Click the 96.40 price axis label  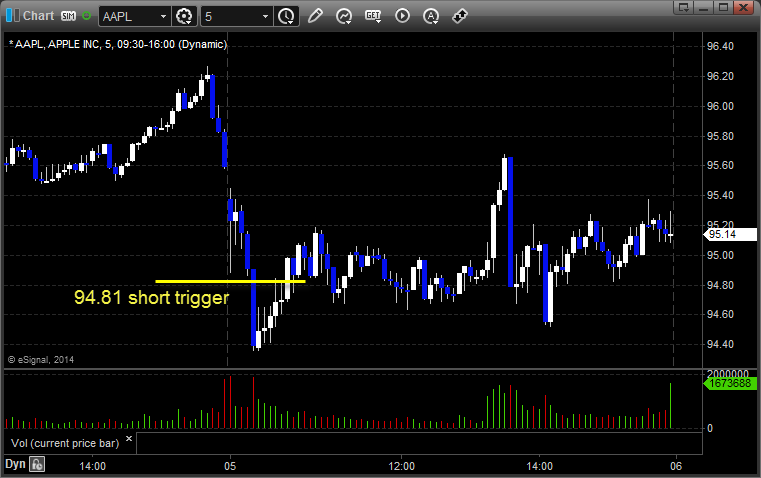[720, 47]
